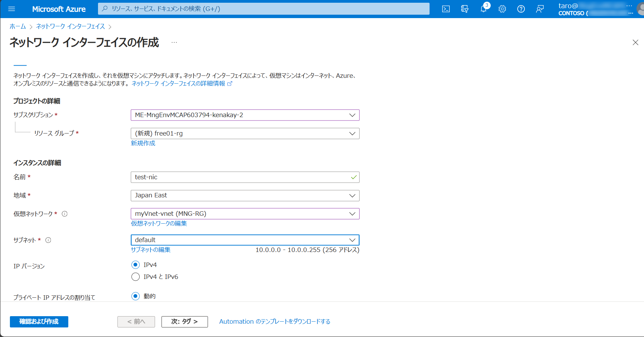Select the IPv4 と IPv6 radio button

pos(136,277)
